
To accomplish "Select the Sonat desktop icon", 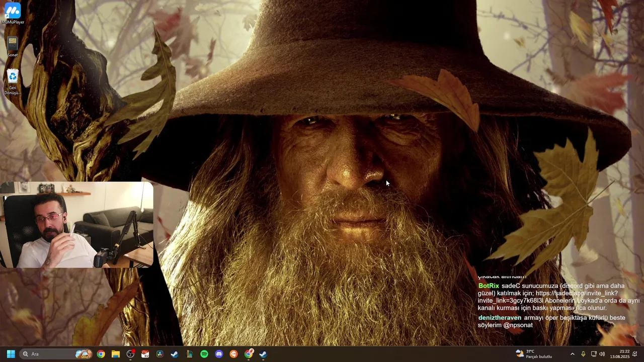I will point(13,47).
